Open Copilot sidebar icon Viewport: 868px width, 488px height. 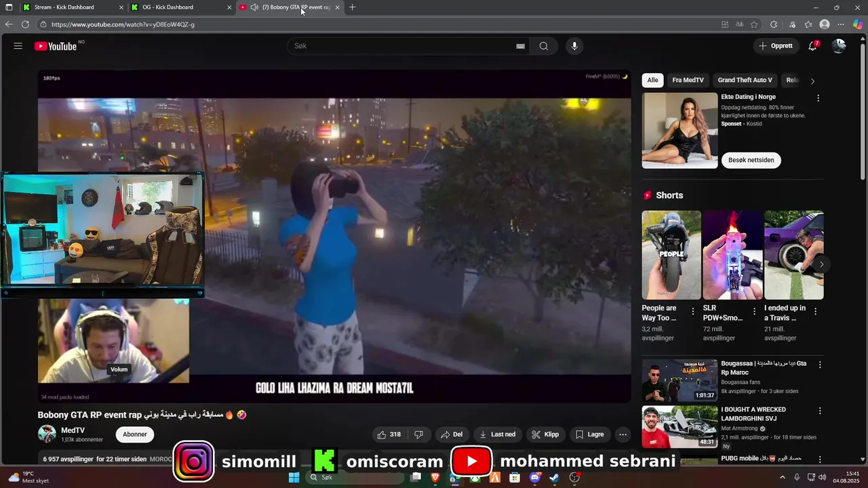tap(858, 24)
